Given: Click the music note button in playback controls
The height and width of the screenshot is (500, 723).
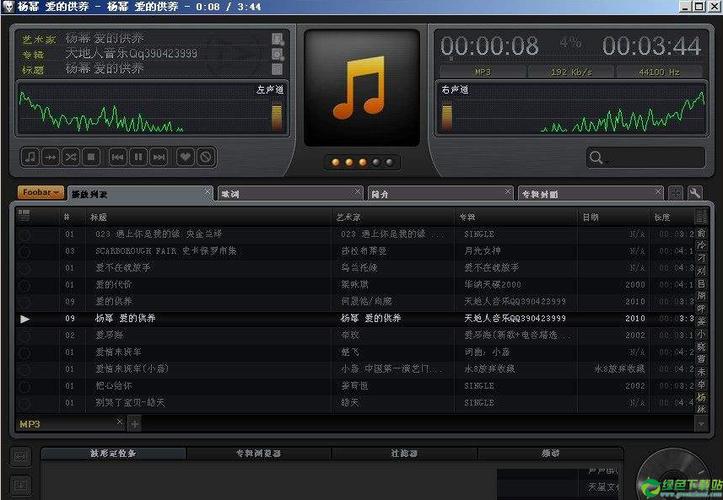Looking at the screenshot, I should [x=30, y=157].
